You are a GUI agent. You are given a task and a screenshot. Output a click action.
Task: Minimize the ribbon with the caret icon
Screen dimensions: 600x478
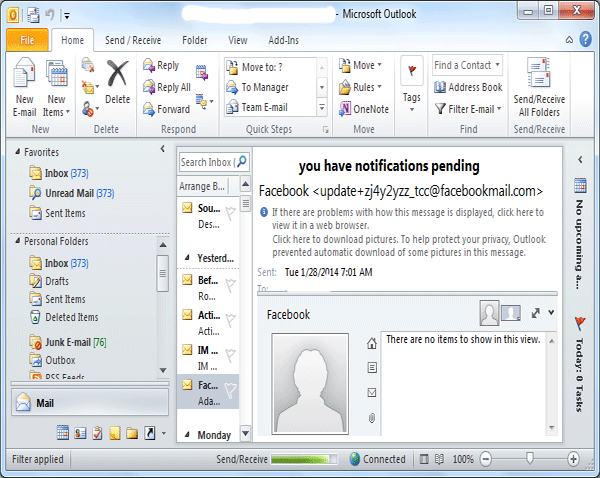tap(569, 40)
